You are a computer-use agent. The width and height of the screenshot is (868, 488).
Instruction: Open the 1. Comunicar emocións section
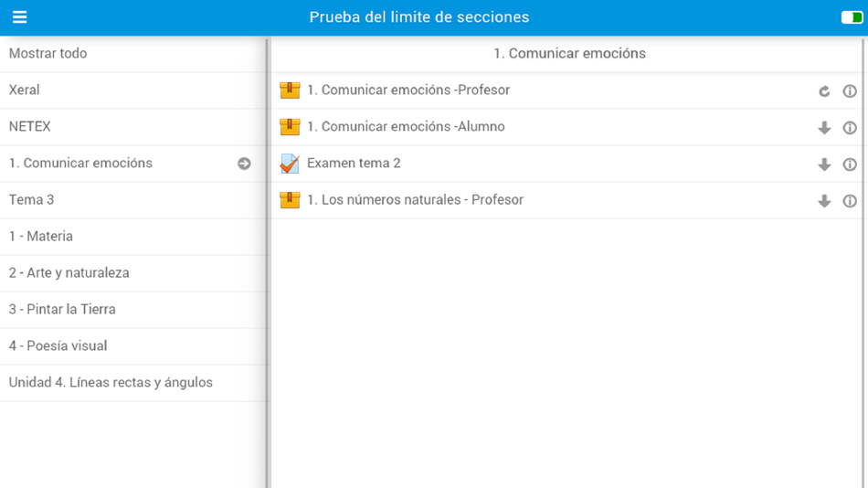(132, 164)
